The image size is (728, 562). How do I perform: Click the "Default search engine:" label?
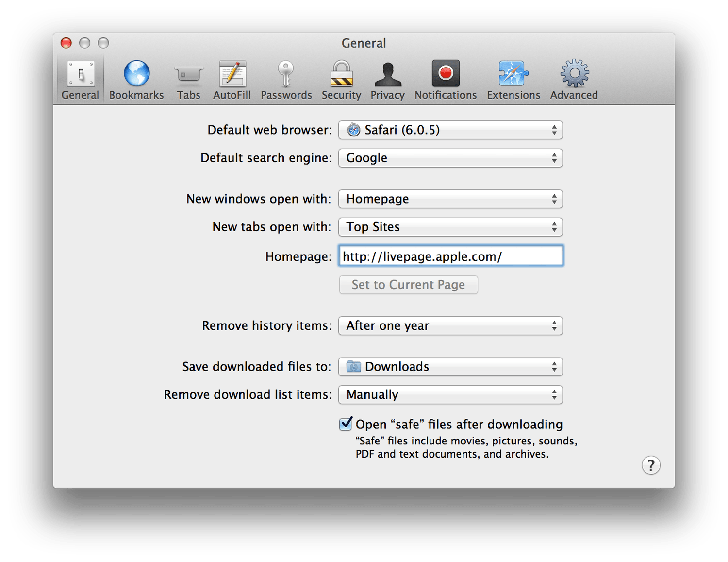point(266,158)
